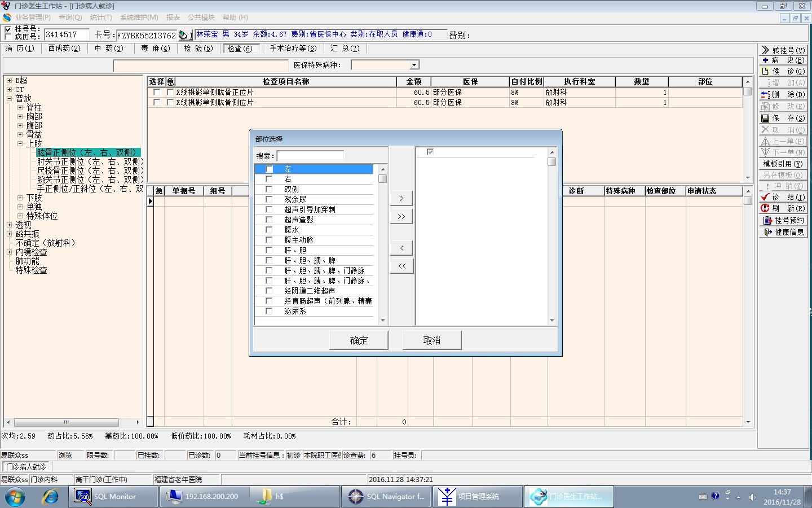Click the 搜索 search field in the dialog
812x508 pixels.
point(310,156)
